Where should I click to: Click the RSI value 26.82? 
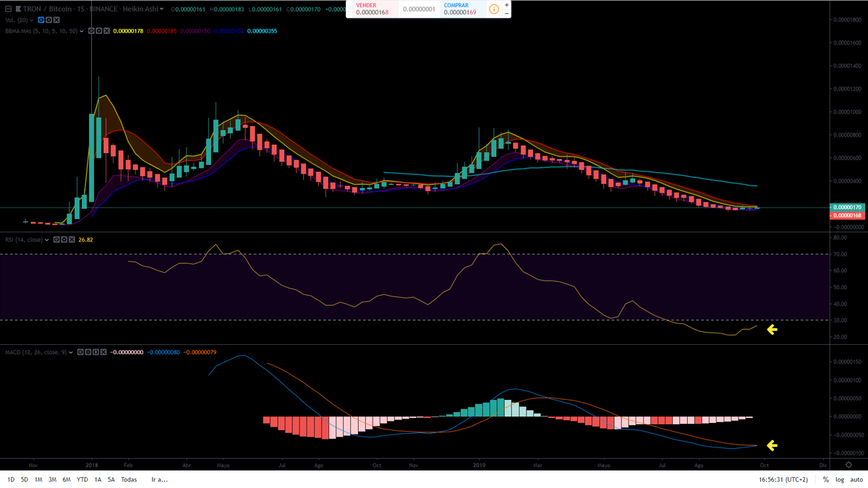85,239
